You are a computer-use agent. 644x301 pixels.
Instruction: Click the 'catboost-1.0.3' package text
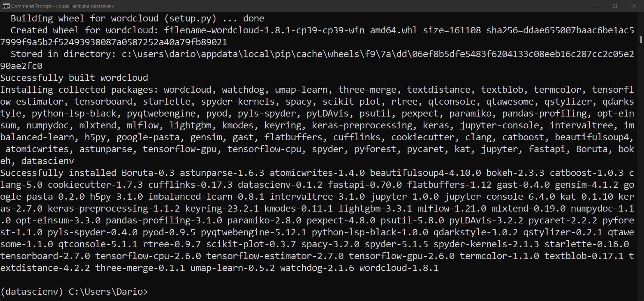tap(587, 173)
